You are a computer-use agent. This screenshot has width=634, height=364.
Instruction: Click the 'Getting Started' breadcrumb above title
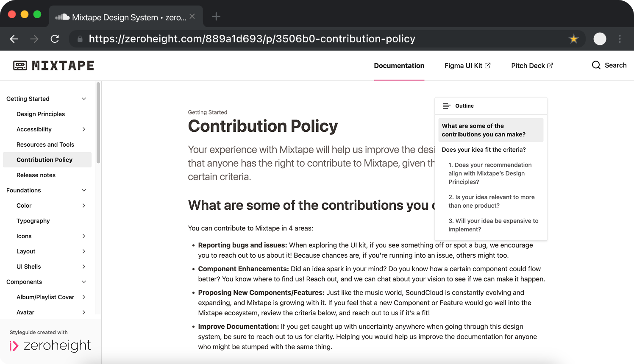click(x=208, y=112)
